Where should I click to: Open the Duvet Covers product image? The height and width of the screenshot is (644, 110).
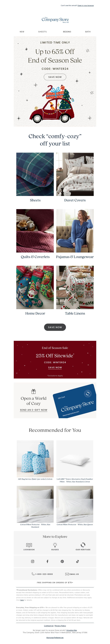(75, 174)
